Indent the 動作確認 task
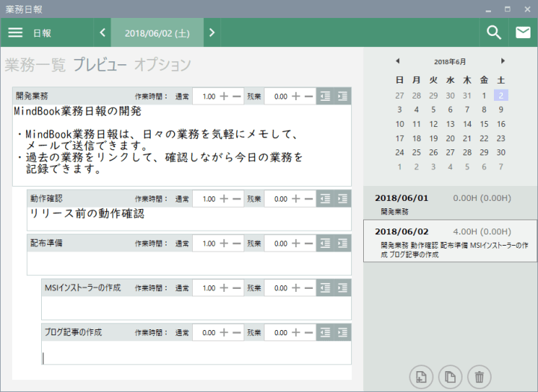Image resolution: width=538 pixels, height=392 pixels. click(342, 199)
